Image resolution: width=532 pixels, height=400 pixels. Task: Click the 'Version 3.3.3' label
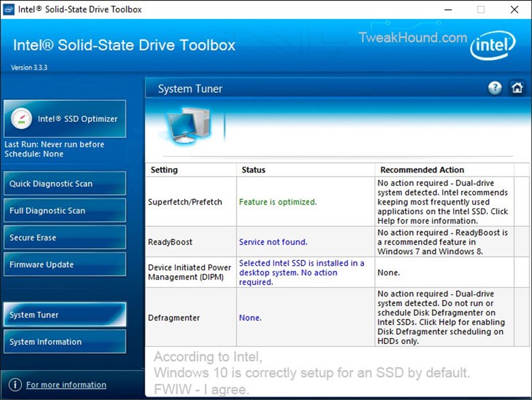coord(29,67)
